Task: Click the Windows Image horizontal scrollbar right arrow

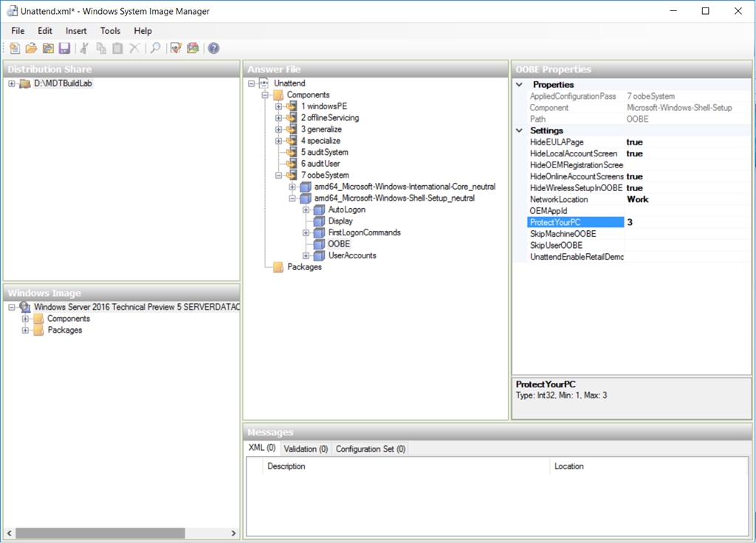Action: click(x=233, y=533)
